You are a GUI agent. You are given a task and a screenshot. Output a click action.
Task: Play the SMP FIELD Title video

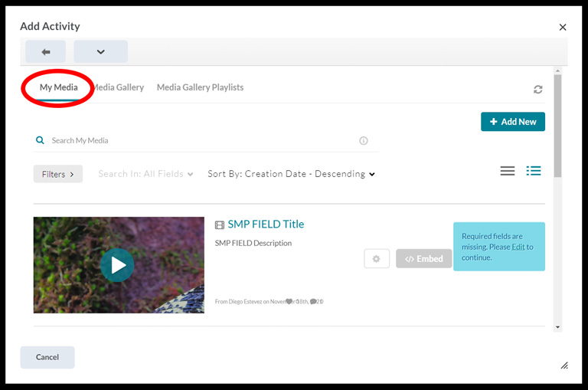(x=117, y=265)
